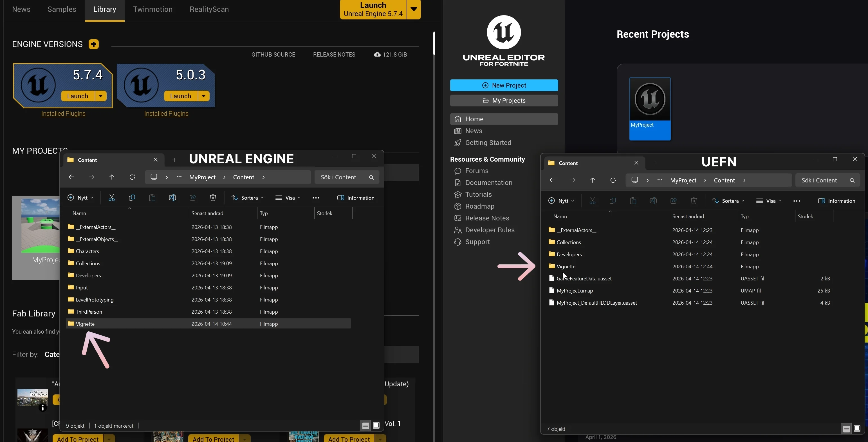Click New Project button in UEFN
This screenshot has height=442, width=868.
click(504, 85)
